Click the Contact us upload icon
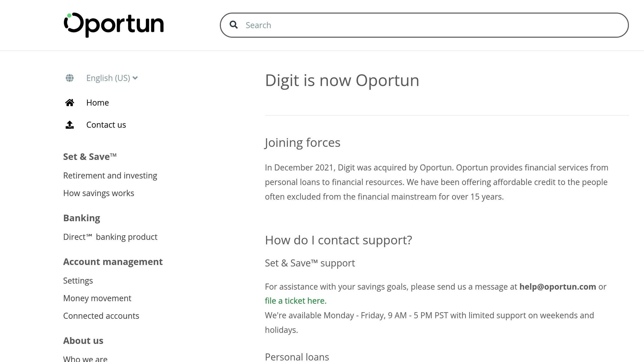The width and height of the screenshot is (644, 362). pyautogui.click(x=69, y=125)
